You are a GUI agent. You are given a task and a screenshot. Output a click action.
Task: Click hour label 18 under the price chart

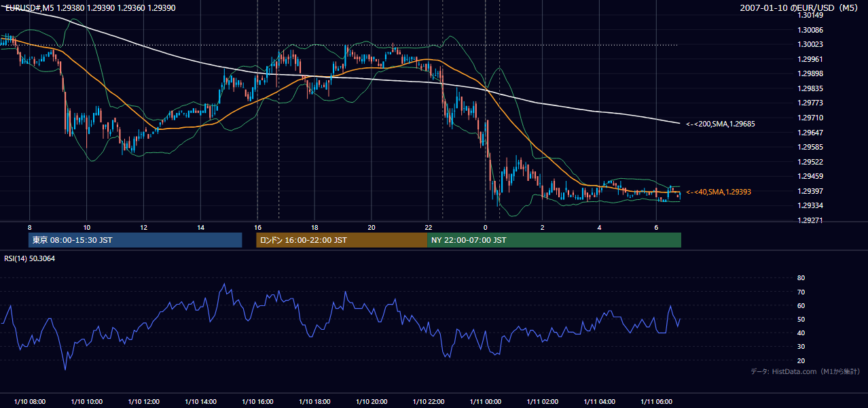[x=314, y=227]
